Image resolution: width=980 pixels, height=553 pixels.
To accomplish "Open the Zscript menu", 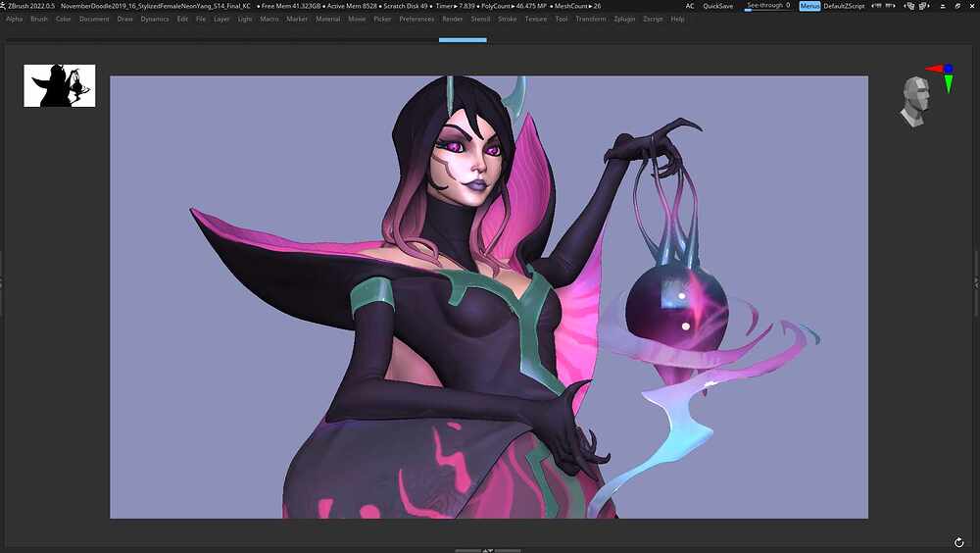I will point(653,19).
